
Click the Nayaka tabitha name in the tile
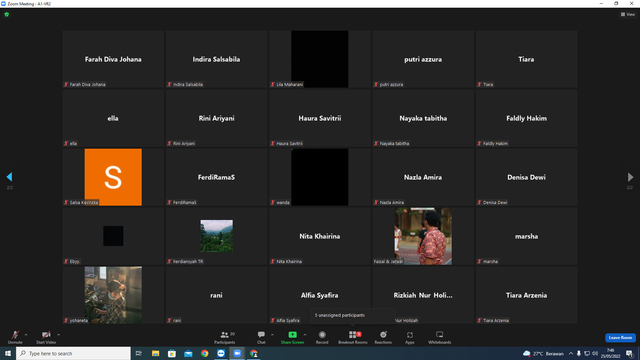point(423,118)
